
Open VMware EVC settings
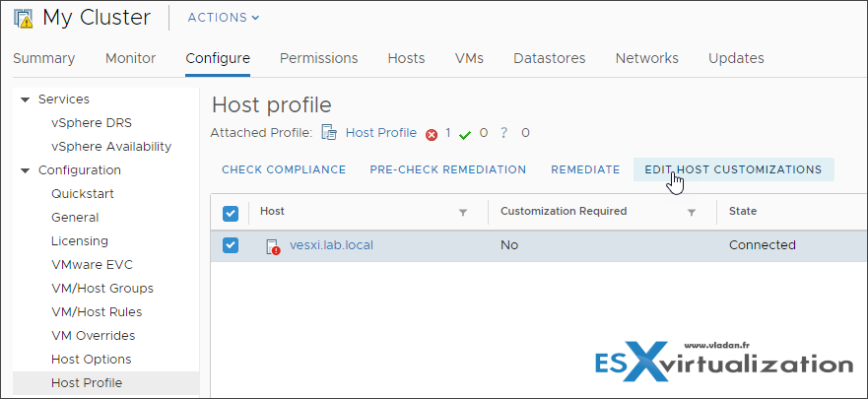92,265
